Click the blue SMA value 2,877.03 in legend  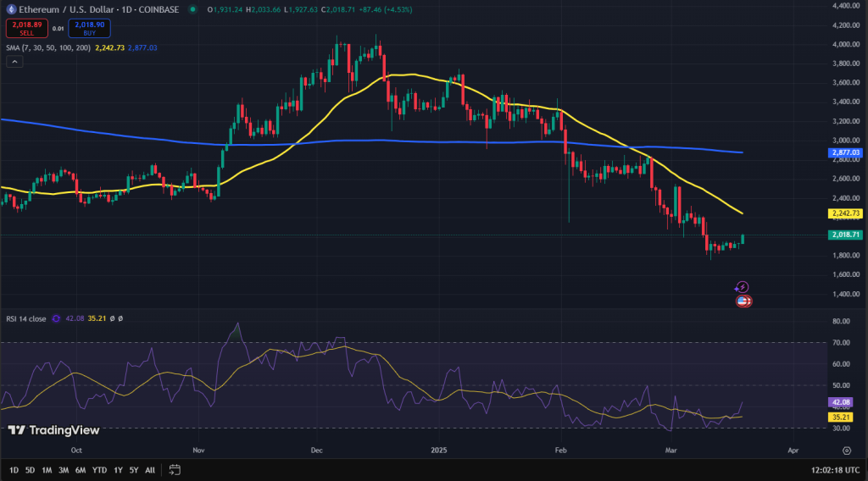click(x=142, y=48)
